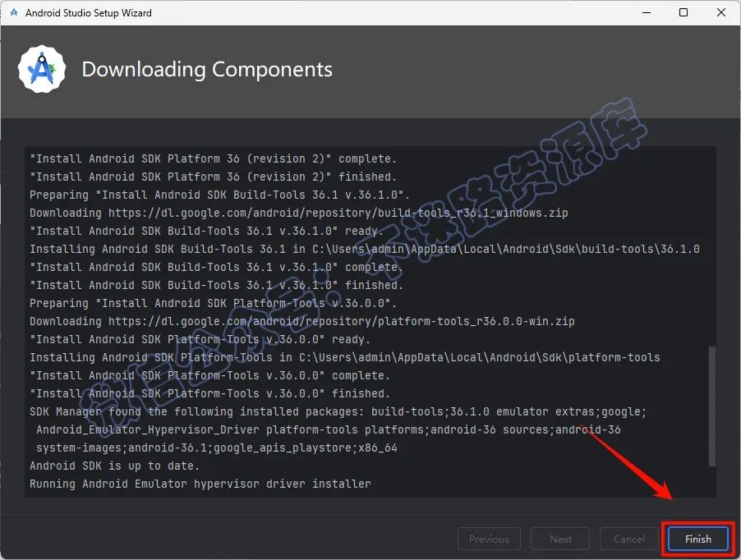Click "Installing Android SDK Platform-Tools in" line

[x=345, y=357]
